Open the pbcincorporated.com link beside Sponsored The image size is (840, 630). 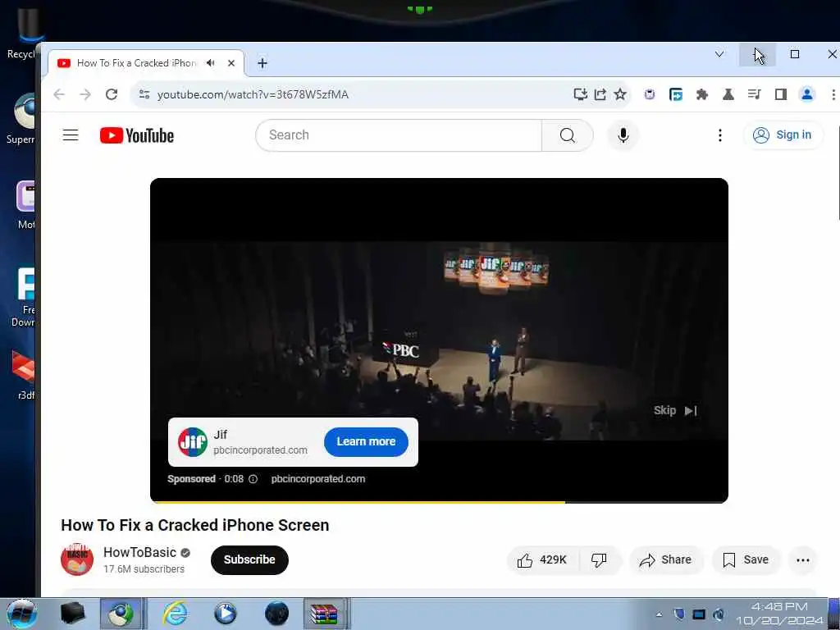(x=318, y=479)
